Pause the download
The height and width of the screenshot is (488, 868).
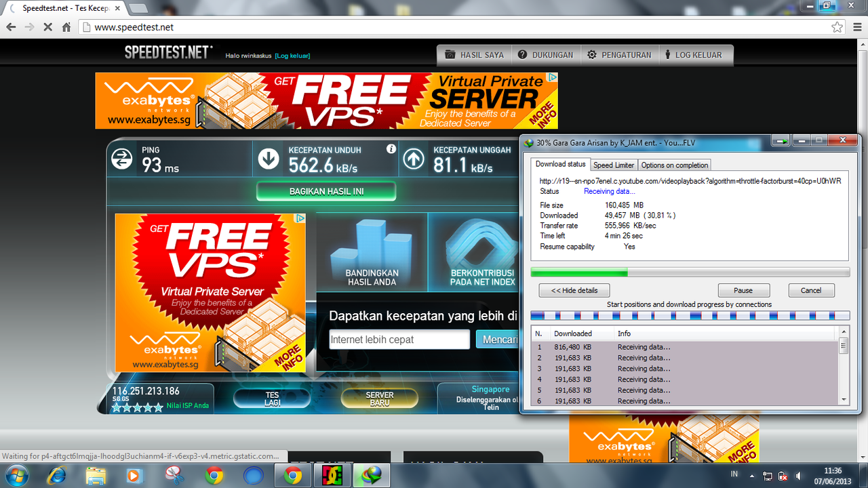[743, 290]
